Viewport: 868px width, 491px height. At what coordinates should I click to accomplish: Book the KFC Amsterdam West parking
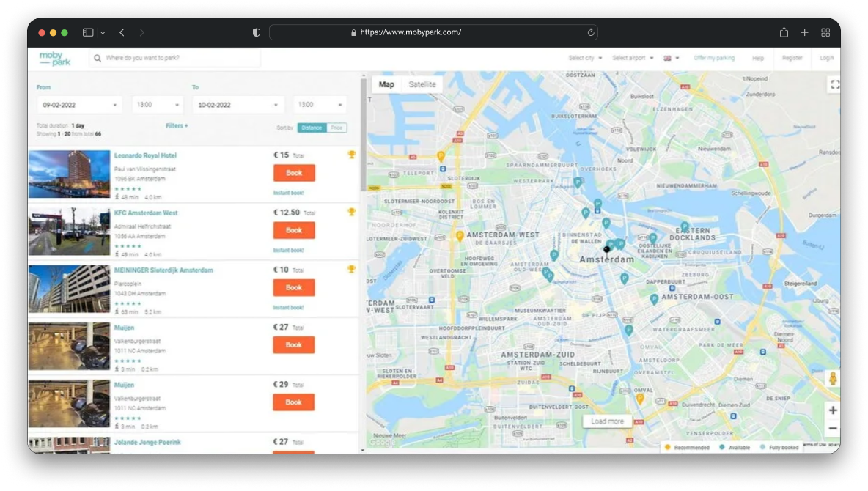[294, 230]
